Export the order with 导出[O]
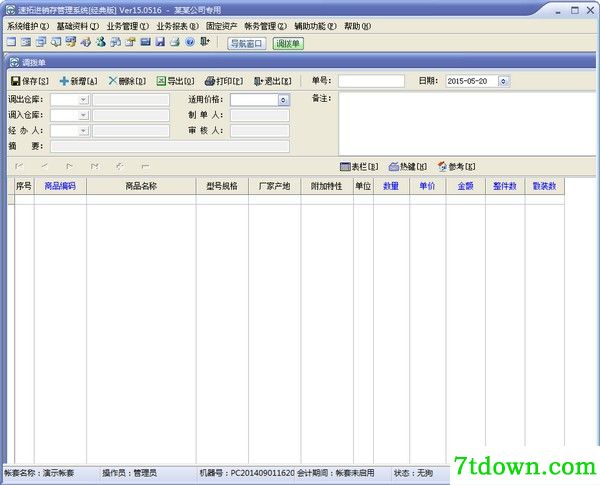This screenshot has height=485, width=600. (176, 81)
